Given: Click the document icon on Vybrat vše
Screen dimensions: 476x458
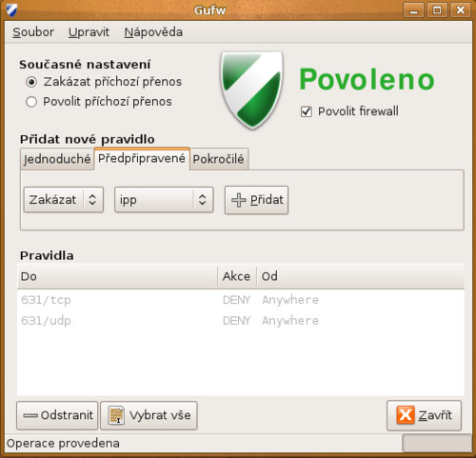Looking at the screenshot, I should [x=116, y=415].
